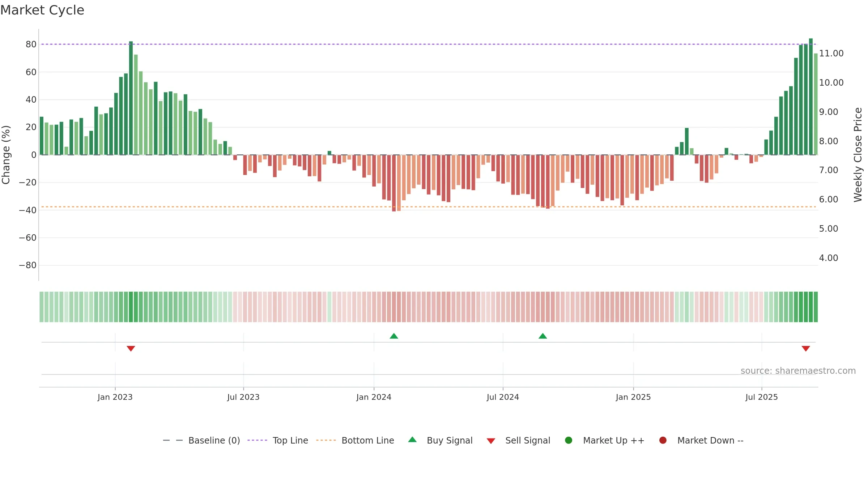Click the Baseline (0) legend label
868x488 pixels.
(214, 440)
